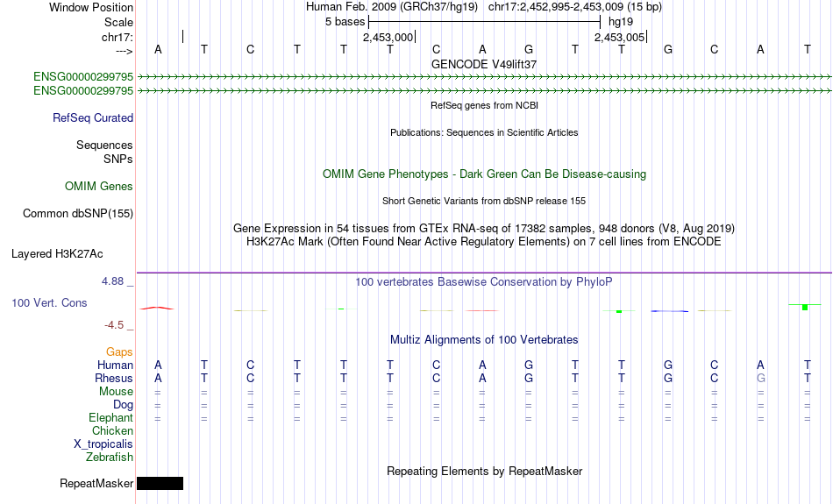Click the hg19 label beside the scale bar
This screenshot has width=833, height=504.
click(621, 22)
